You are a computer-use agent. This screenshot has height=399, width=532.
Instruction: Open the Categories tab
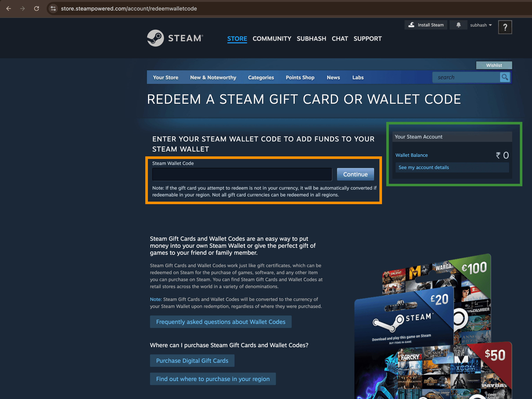(x=261, y=77)
